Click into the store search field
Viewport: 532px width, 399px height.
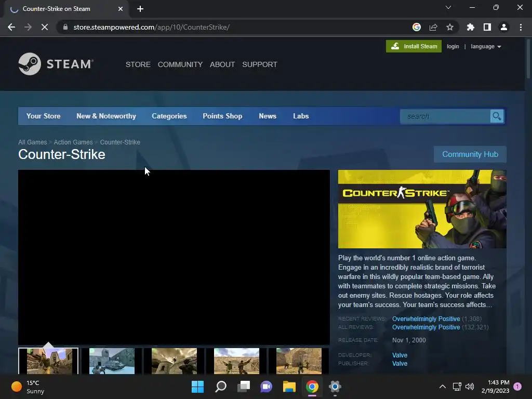click(445, 116)
